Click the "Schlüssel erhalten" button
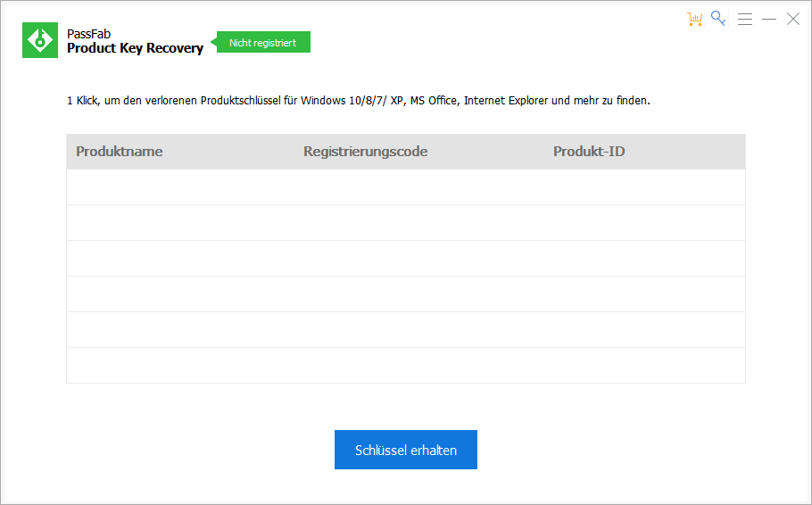Image resolution: width=812 pixels, height=505 pixels. [x=406, y=450]
